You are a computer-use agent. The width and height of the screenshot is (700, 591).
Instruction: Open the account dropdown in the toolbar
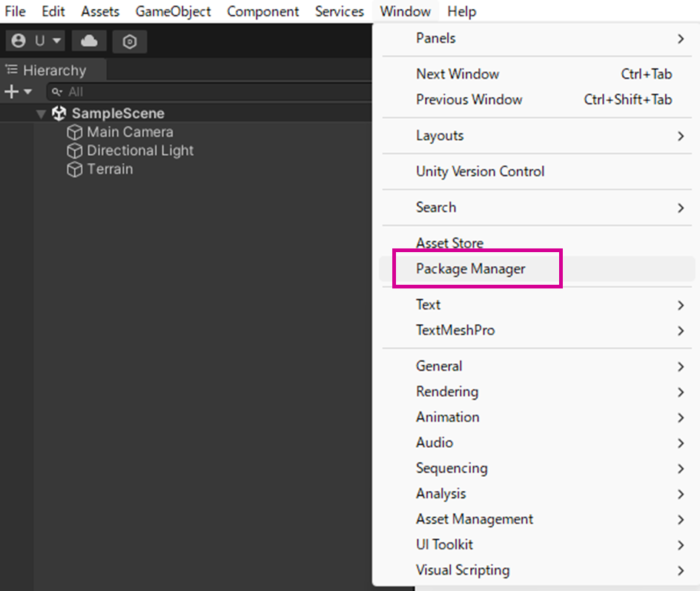(35, 41)
